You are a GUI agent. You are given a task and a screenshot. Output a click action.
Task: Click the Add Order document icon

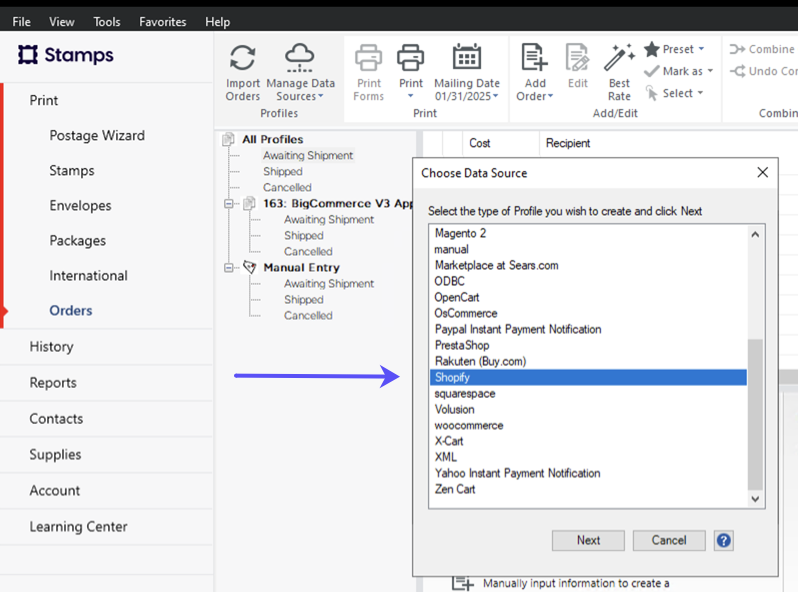tap(534, 57)
